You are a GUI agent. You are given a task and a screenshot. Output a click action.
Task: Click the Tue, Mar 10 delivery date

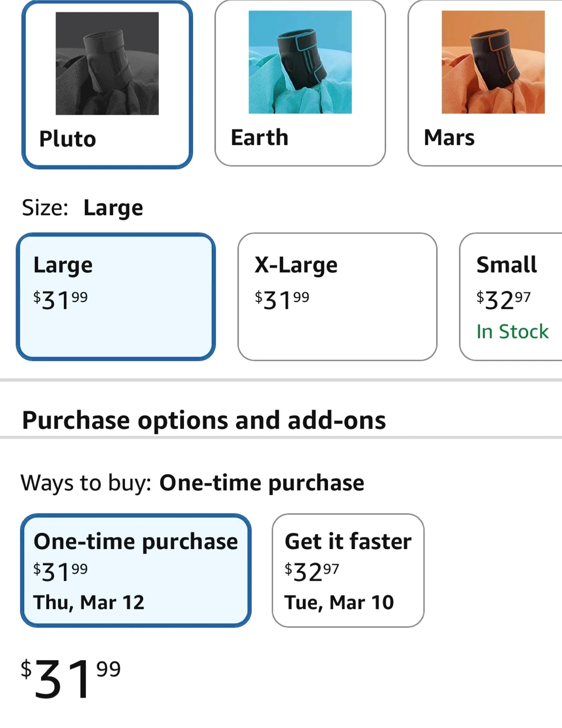click(339, 602)
